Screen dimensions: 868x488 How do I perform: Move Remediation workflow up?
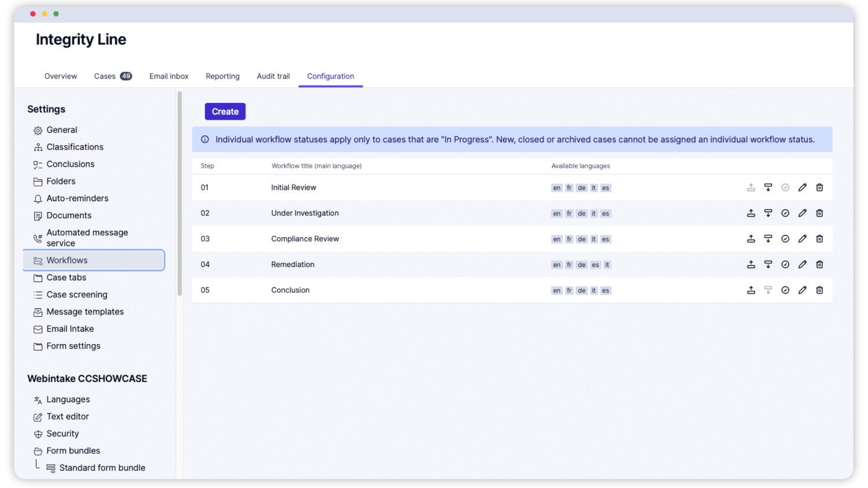click(x=751, y=264)
